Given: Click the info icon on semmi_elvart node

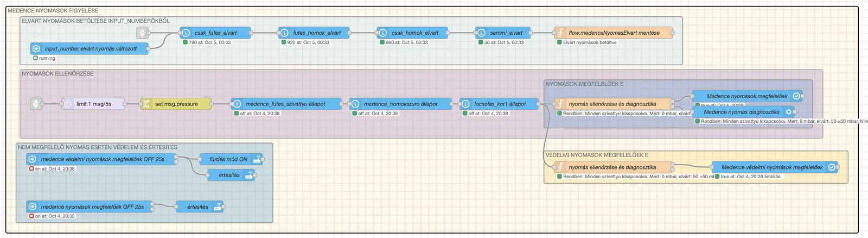Looking at the screenshot, I should 481,33.
